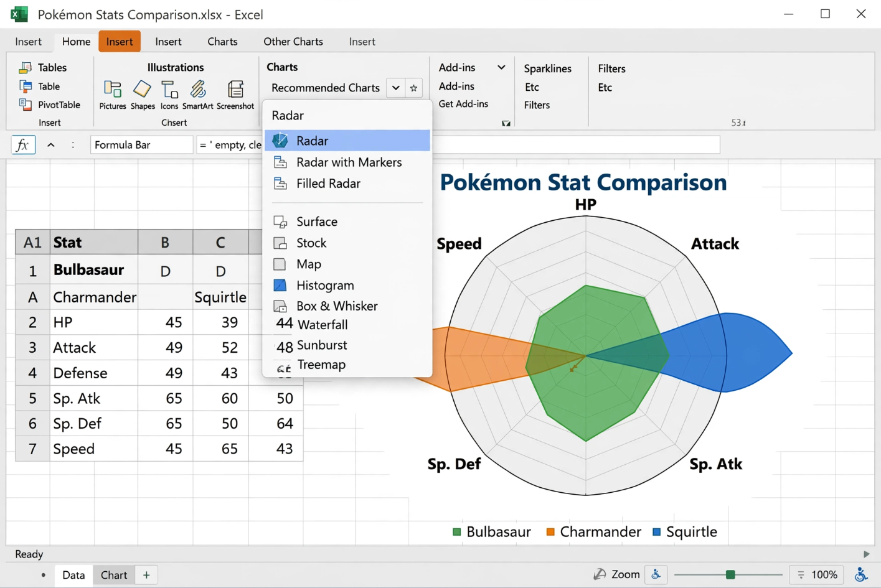Image resolution: width=881 pixels, height=588 pixels.
Task: Click the Pictures illustration icon
Action: click(x=113, y=90)
